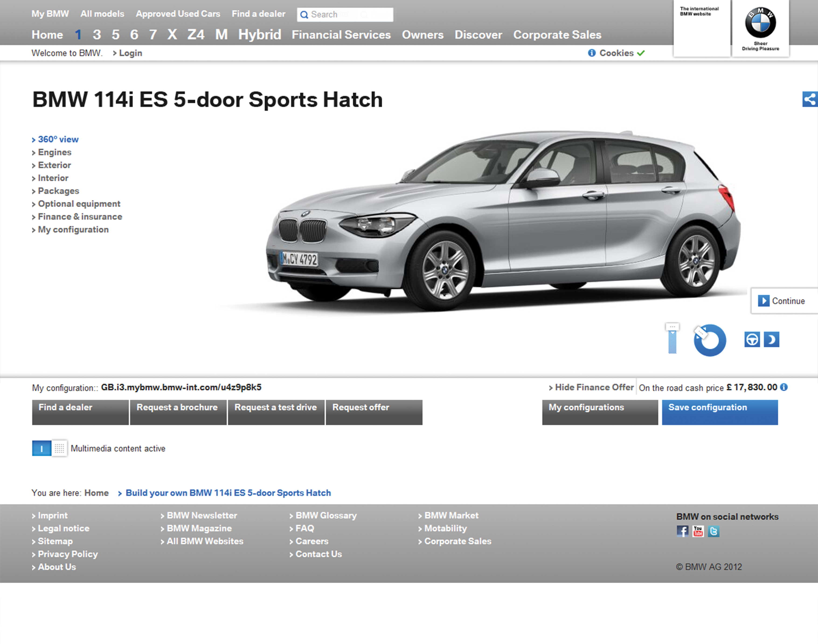Click the Continue button with arrow
This screenshot has width=818, height=644.
(x=783, y=301)
